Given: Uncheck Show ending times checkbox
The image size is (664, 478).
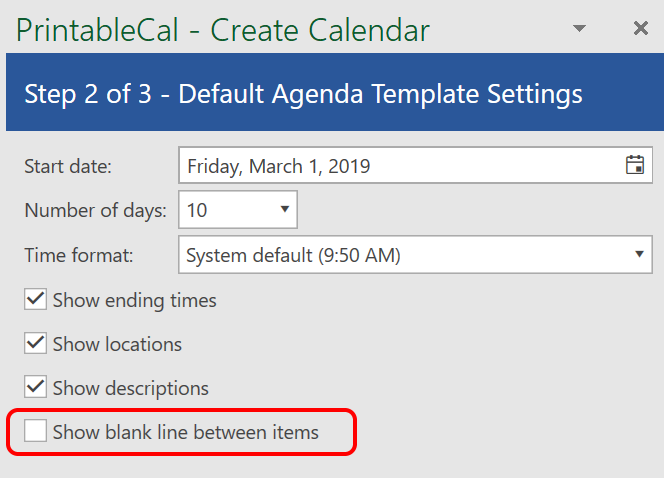Looking at the screenshot, I should (36, 300).
